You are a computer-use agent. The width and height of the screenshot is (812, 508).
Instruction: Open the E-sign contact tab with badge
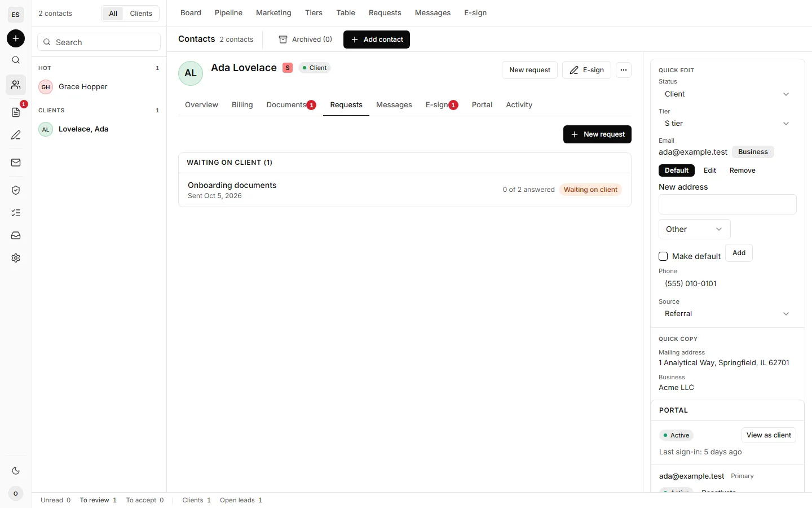pyautogui.click(x=442, y=105)
